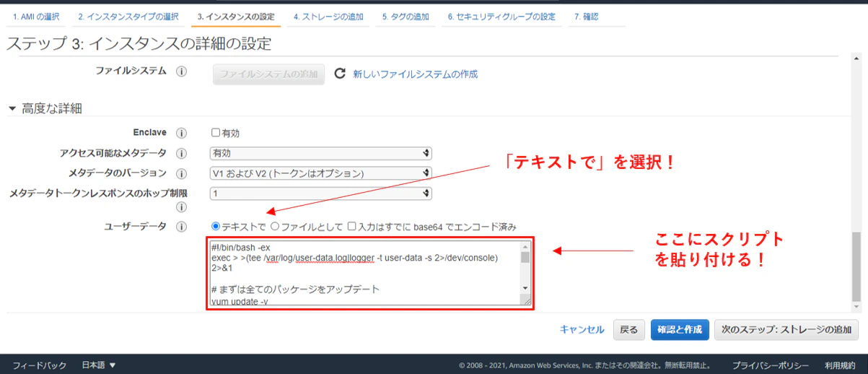Open the 日本語 language selector
868x374 pixels.
pos(99,365)
